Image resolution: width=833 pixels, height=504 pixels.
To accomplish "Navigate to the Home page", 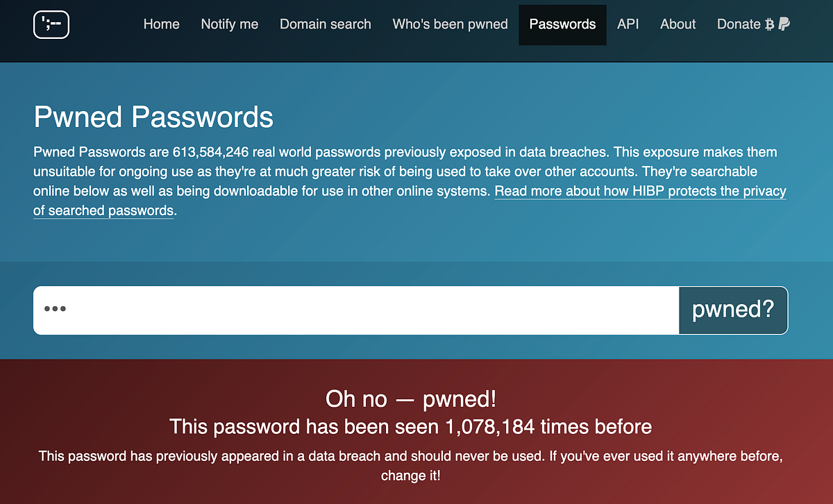I will [x=161, y=24].
